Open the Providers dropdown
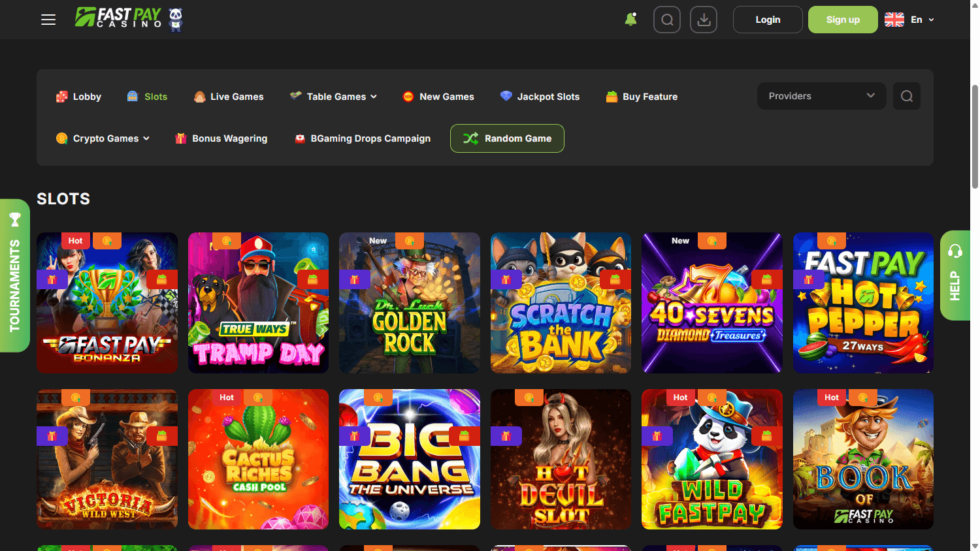The width and height of the screenshot is (980, 551). coord(821,96)
